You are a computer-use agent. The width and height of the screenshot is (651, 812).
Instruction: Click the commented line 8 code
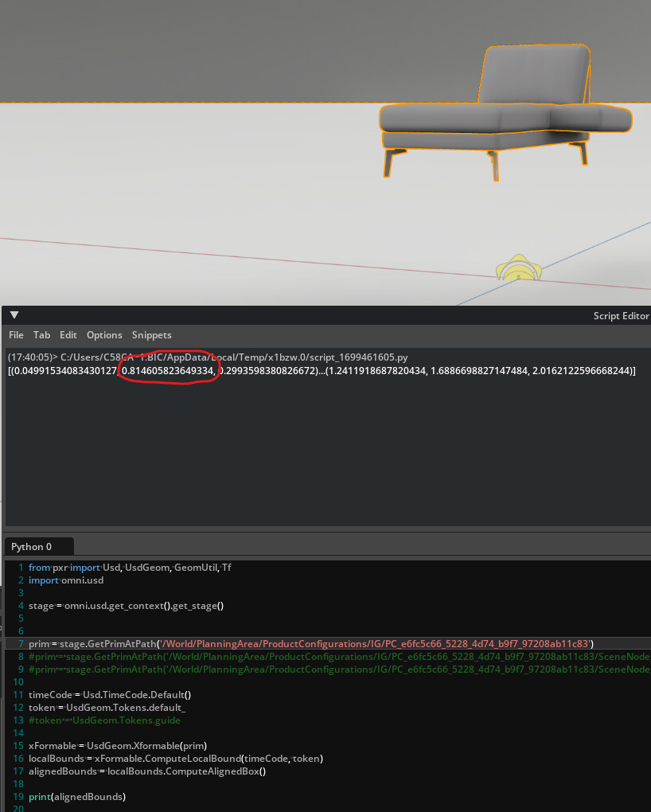click(x=318, y=656)
